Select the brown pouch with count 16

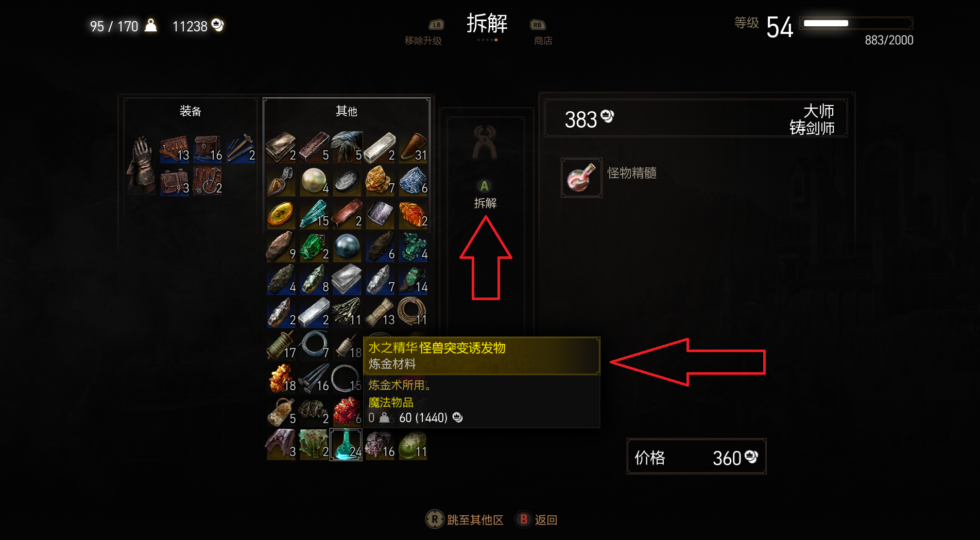click(x=207, y=149)
